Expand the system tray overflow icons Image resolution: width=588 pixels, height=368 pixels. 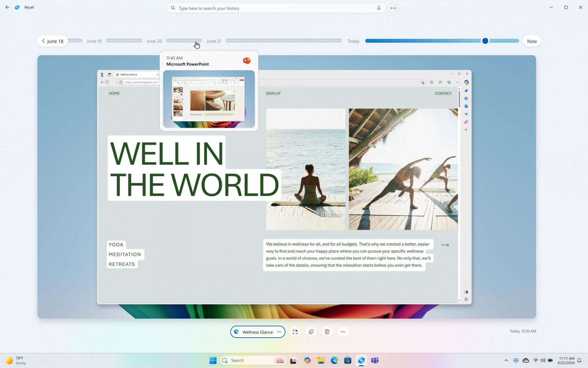tap(505, 360)
